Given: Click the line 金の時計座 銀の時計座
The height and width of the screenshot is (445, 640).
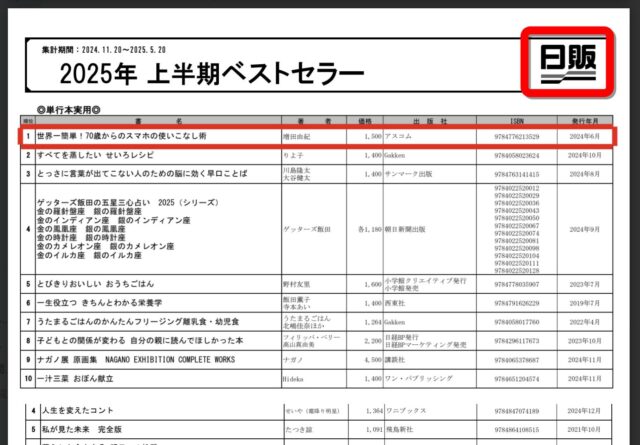Looking at the screenshot, I should 81,238.
